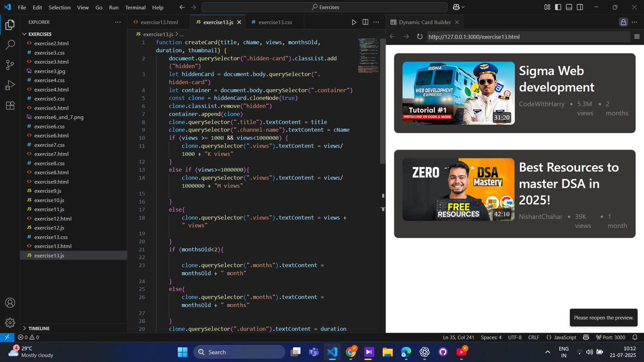Open the Terminal menu
This screenshot has width=644, height=362.
(135, 8)
